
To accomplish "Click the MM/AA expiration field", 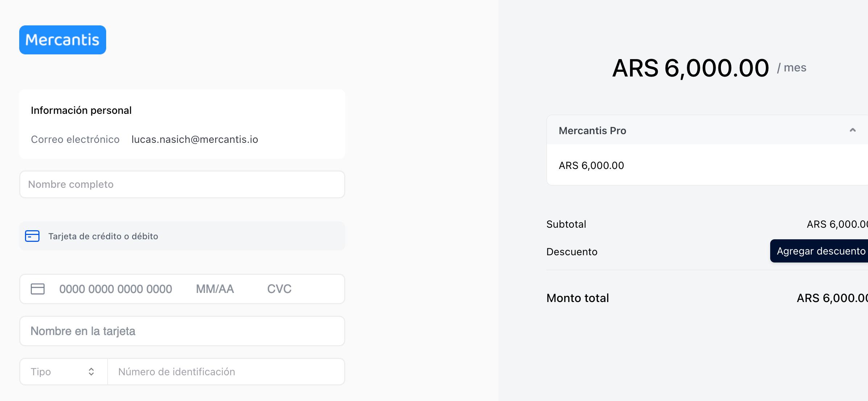I will click(215, 289).
